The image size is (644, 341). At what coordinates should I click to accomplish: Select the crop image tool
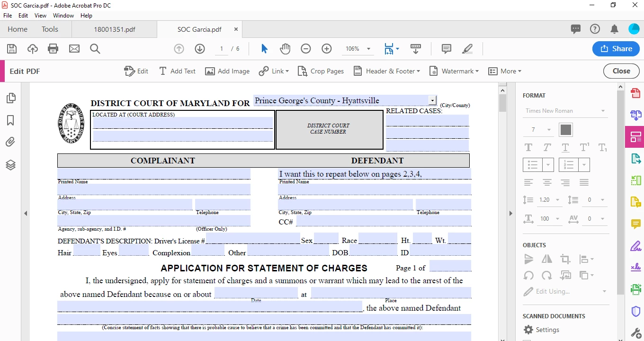coord(565,259)
